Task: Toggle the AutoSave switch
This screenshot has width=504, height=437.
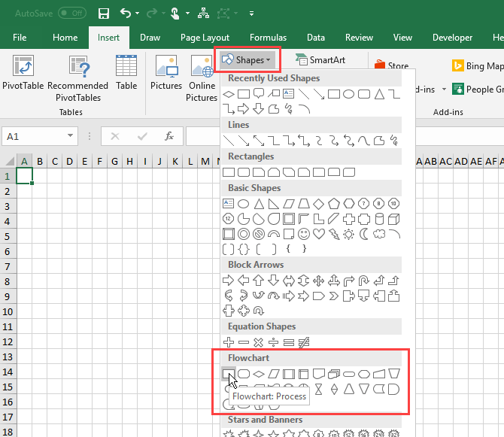Action: [x=72, y=13]
